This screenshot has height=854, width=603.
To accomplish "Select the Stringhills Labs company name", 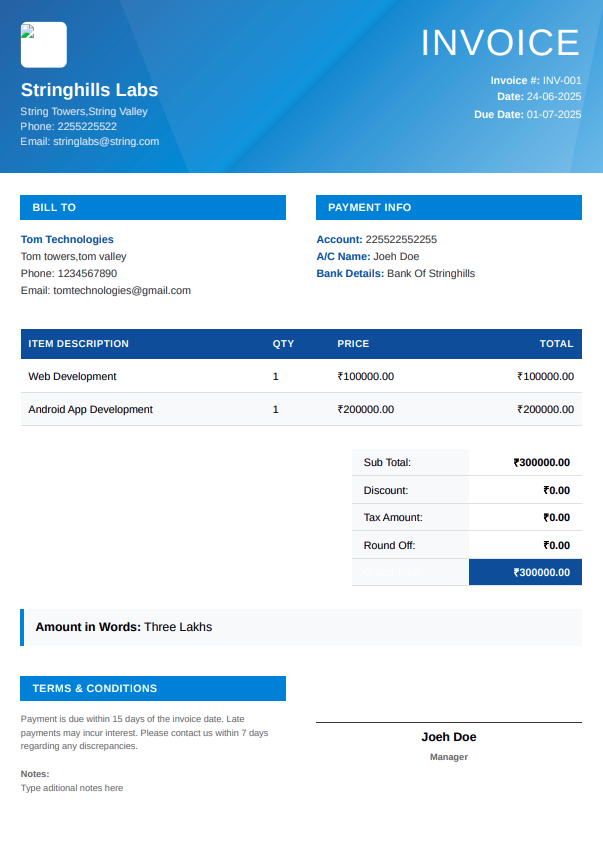I will (89, 90).
